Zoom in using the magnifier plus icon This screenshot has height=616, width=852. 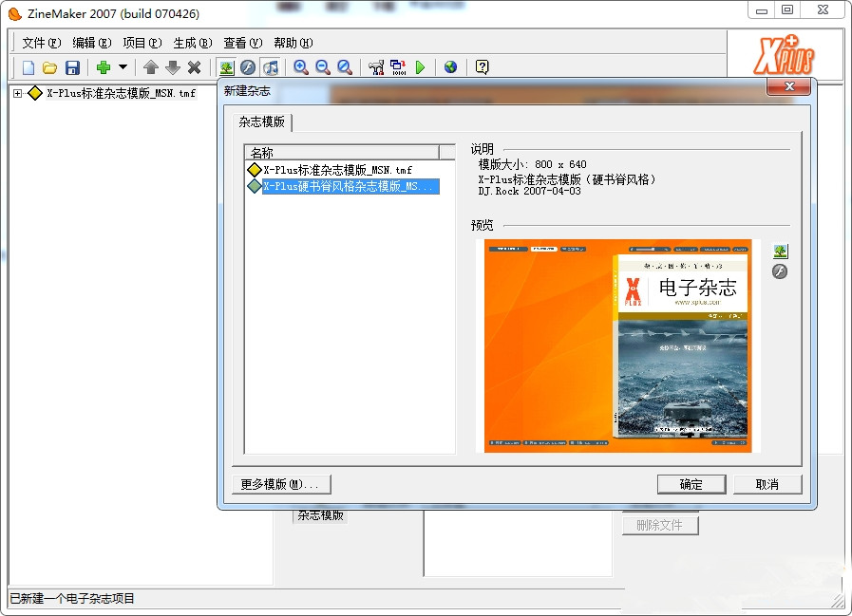point(302,67)
